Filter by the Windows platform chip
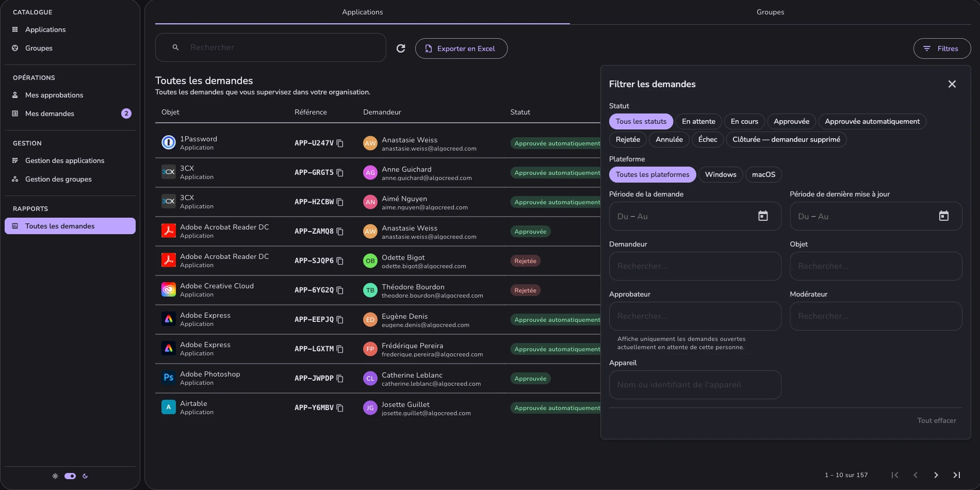The width and height of the screenshot is (980, 490). 721,174
